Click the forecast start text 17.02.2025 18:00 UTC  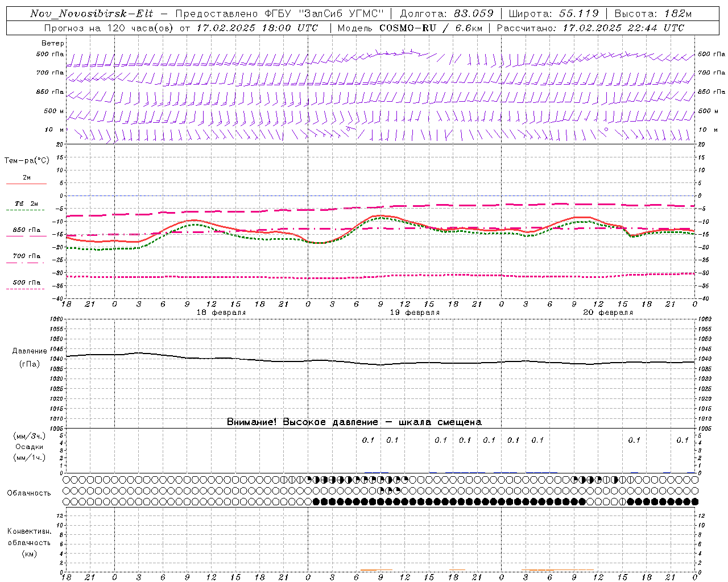point(257,28)
